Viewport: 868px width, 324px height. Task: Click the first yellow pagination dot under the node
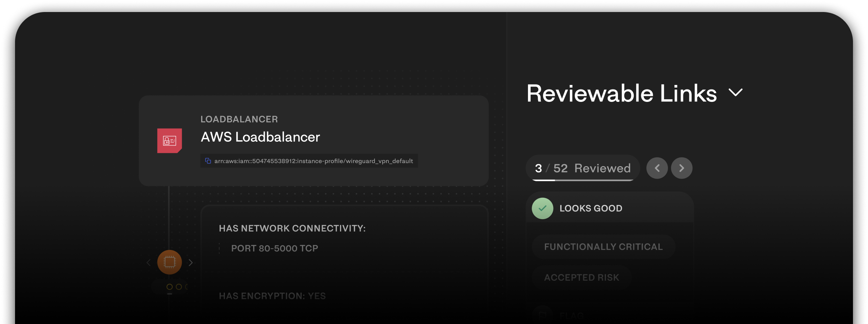point(170,287)
